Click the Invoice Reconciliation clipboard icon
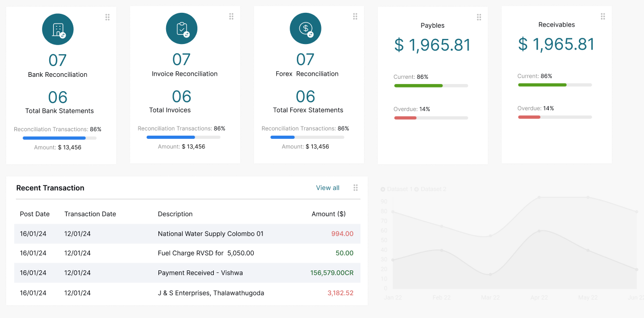 pyautogui.click(x=182, y=29)
